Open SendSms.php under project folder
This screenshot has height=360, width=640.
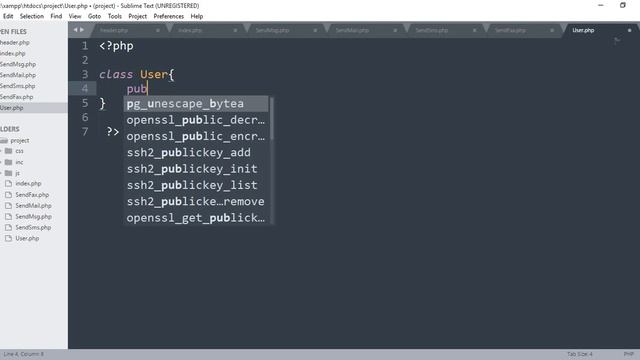[x=33, y=227]
